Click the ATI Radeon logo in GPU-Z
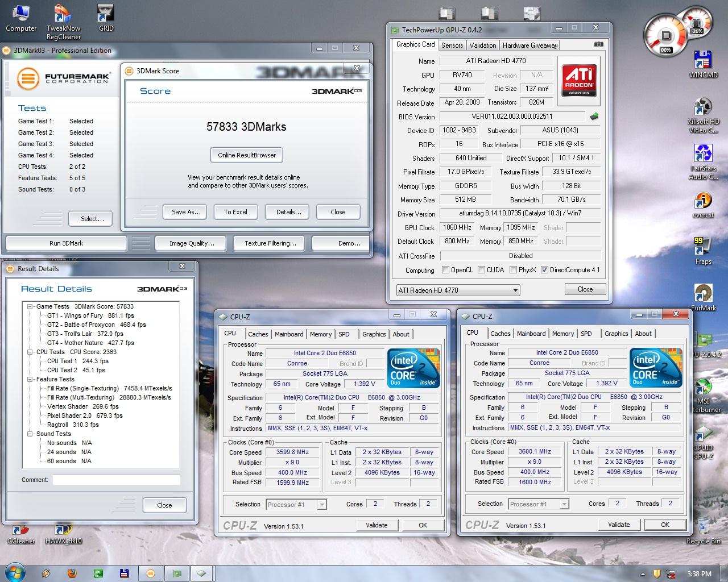728x582 pixels. (x=580, y=80)
